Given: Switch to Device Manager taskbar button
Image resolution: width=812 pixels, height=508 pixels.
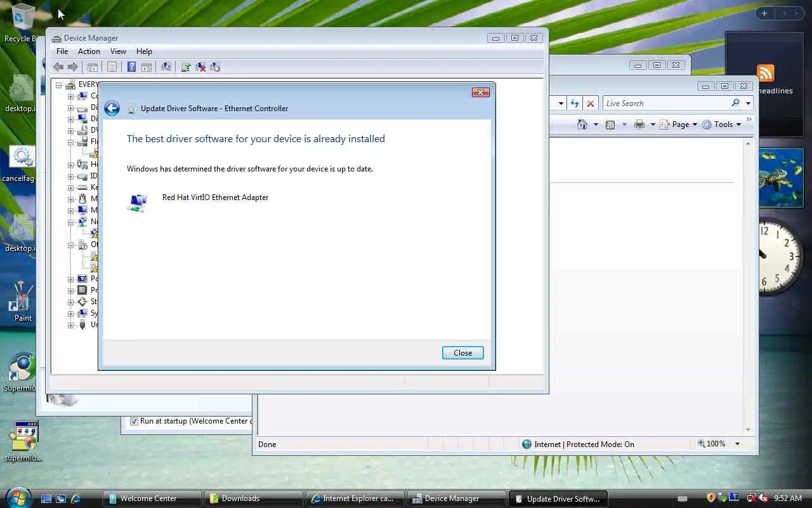Looking at the screenshot, I should [457, 498].
